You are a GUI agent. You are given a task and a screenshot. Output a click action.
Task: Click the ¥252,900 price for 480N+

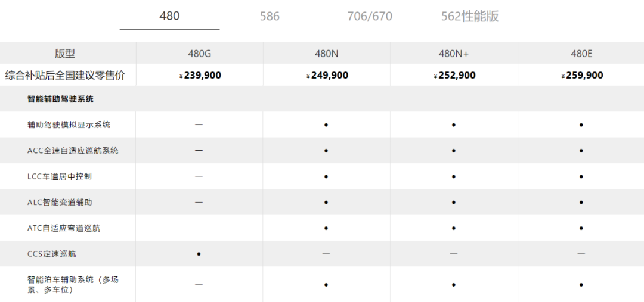tap(454, 76)
